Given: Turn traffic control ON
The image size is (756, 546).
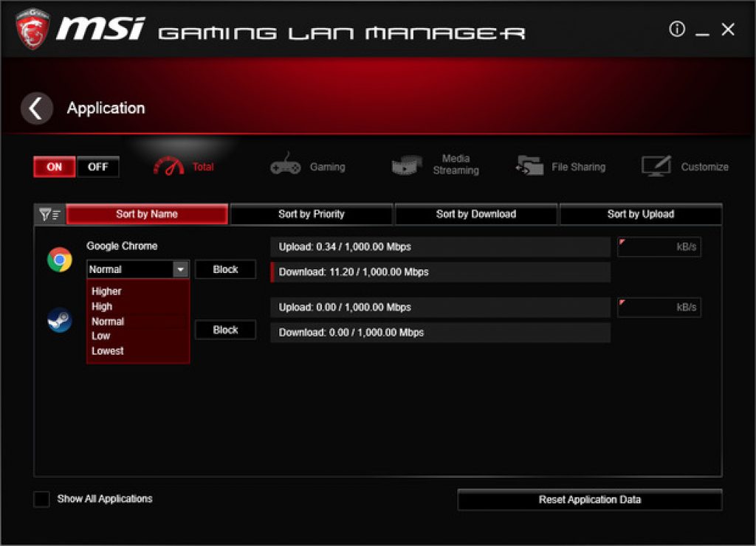Looking at the screenshot, I should click(55, 167).
